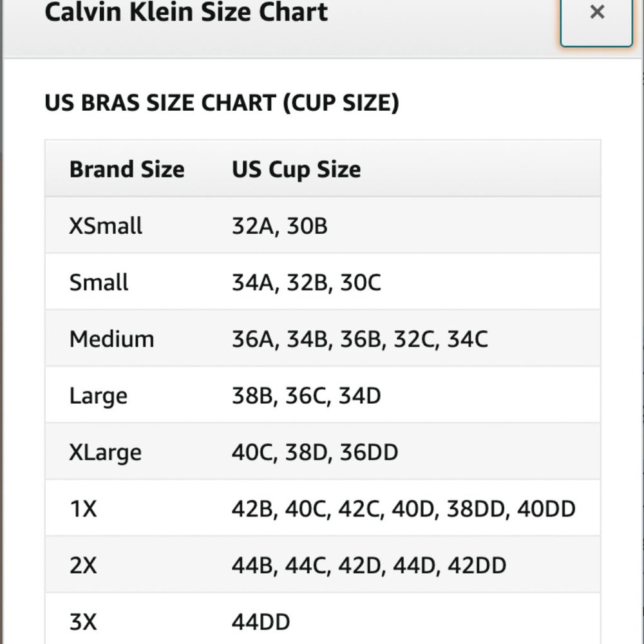The width and height of the screenshot is (644, 644).
Task: Select the 3X brand size row label
Action: (83, 622)
